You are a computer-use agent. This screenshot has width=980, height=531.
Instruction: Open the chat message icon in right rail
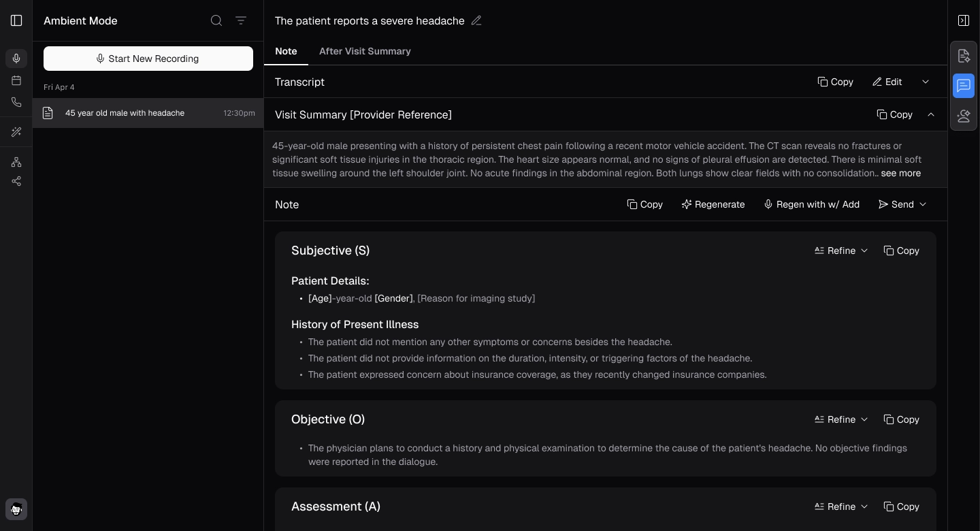click(x=964, y=86)
